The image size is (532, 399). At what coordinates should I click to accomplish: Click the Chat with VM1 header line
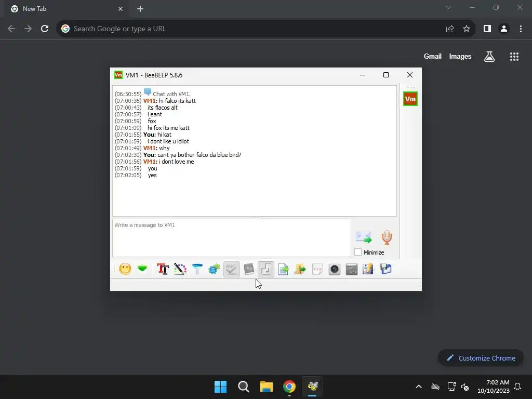[171, 94]
